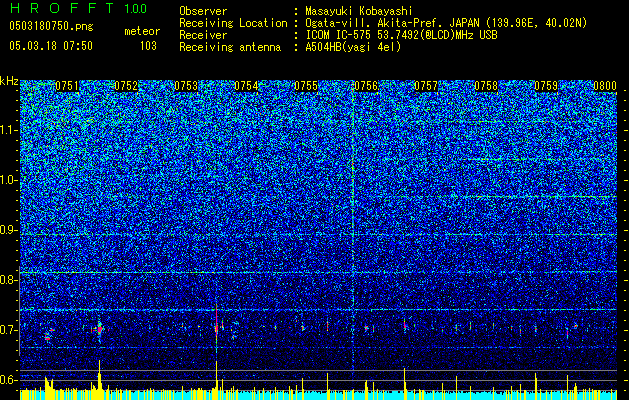Image resolution: width=629 pixels, height=400 pixels.
Task: Click the 0752 time marker
Action: pos(126,86)
